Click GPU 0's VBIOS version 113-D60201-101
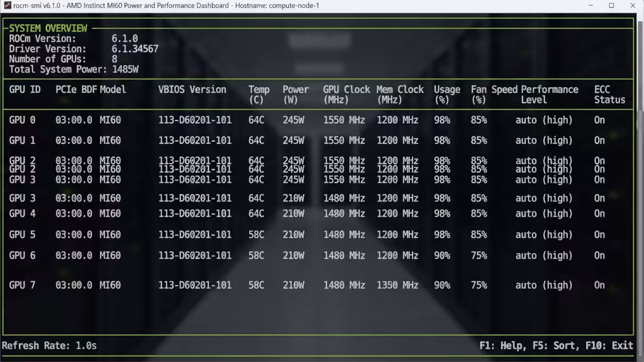Screen dimensions: 644x362 (x=195, y=120)
